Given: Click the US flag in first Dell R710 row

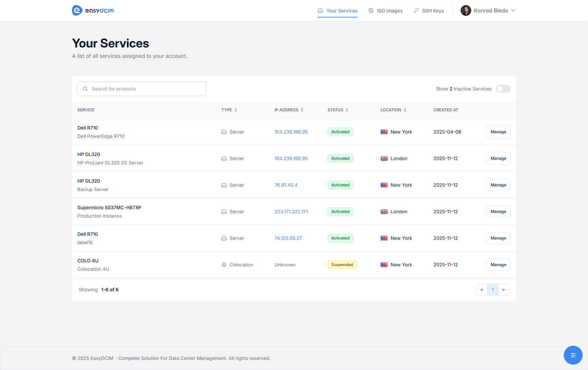Looking at the screenshot, I should [384, 132].
